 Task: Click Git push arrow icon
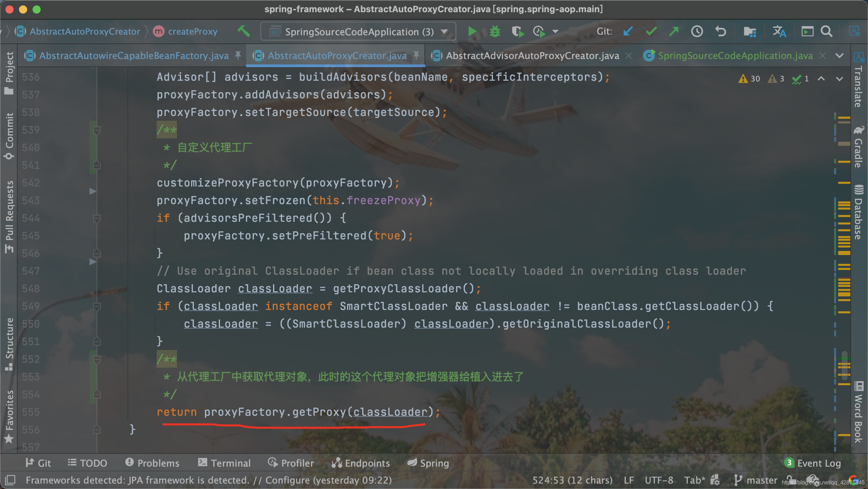674,32
